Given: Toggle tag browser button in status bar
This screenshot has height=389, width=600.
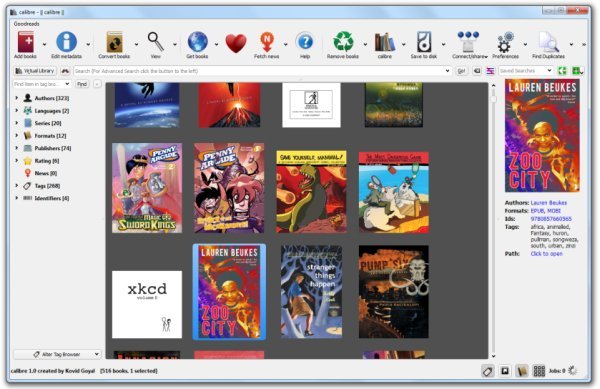Looking at the screenshot, I should coord(488,371).
